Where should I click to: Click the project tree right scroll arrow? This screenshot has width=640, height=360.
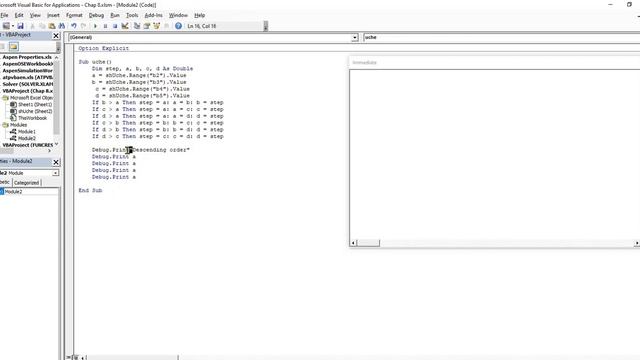(x=50, y=151)
